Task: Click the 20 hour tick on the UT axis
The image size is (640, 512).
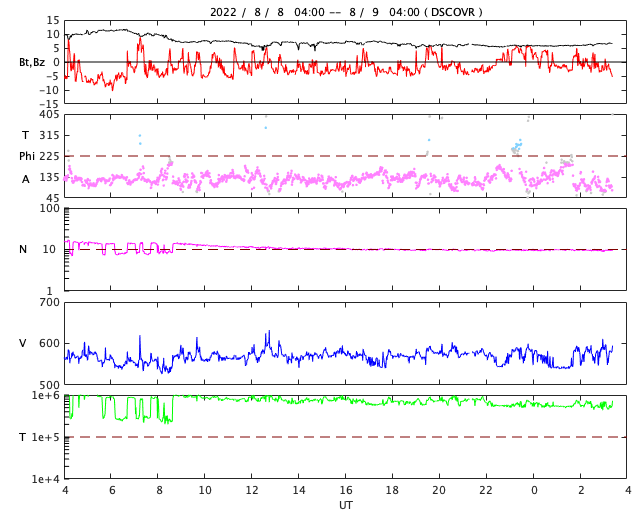Action: pos(439,490)
